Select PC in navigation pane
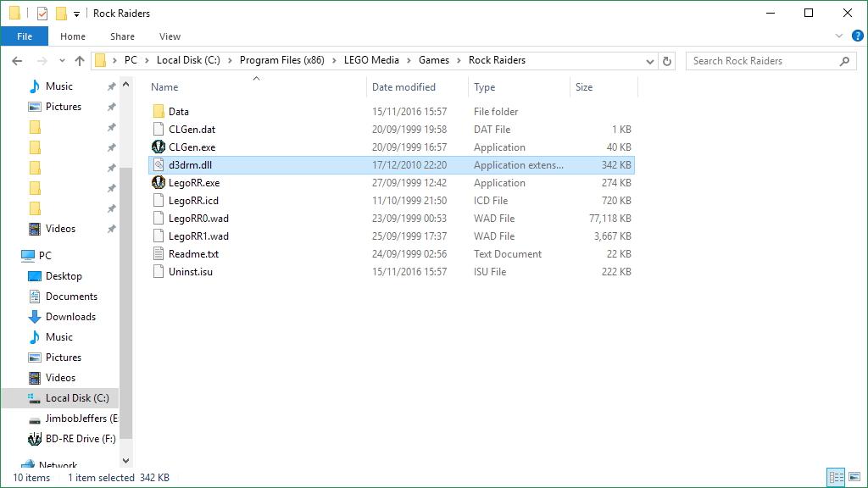This screenshot has height=488, width=868. coord(45,256)
